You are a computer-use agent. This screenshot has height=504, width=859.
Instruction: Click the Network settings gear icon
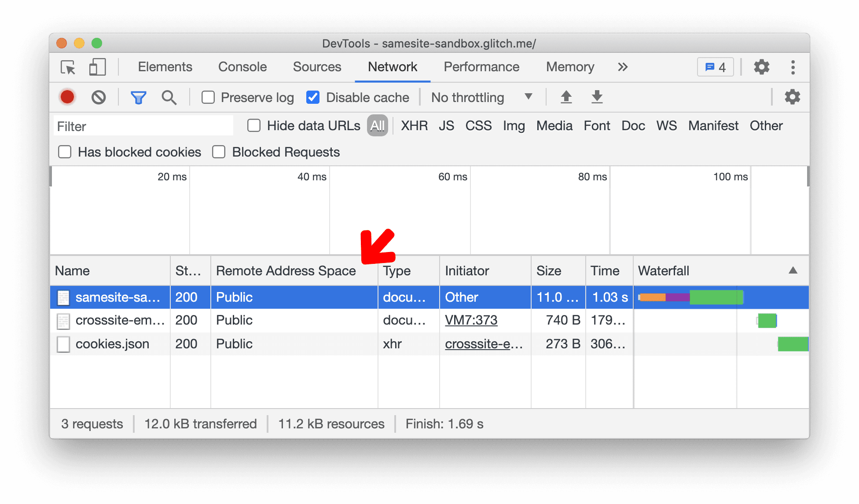click(x=793, y=97)
